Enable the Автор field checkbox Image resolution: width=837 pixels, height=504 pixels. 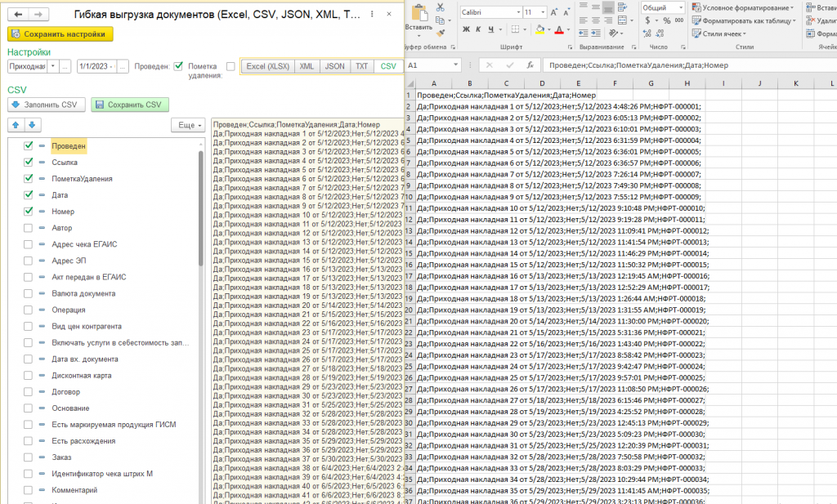[x=29, y=228]
